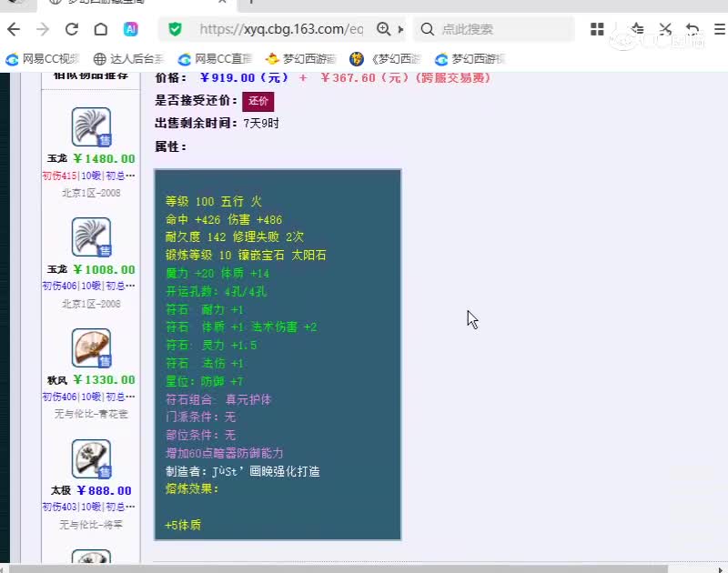Click the 初伤415 attribute summary
The height and width of the screenshot is (573, 728).
coord(88,176)
